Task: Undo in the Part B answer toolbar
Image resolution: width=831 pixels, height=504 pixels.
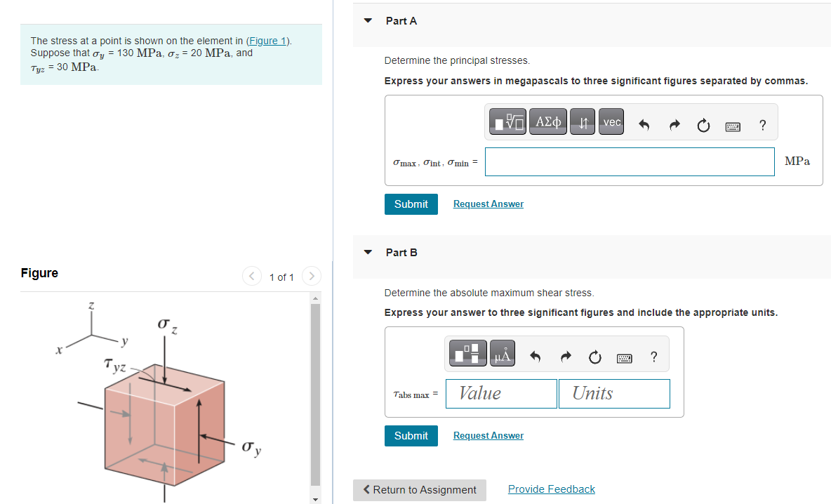Action: point(535,357)
